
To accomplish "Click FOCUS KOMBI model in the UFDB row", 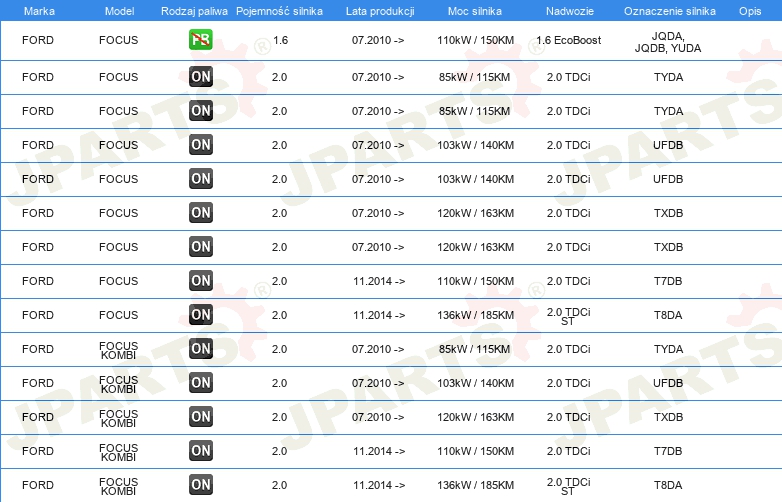I will (119, 384).
